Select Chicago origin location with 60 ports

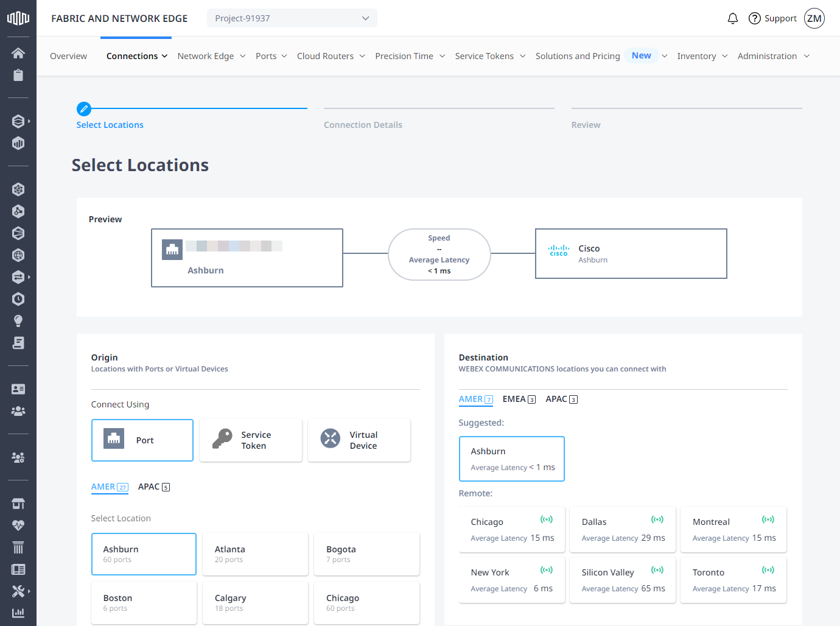tap(366, 603)
